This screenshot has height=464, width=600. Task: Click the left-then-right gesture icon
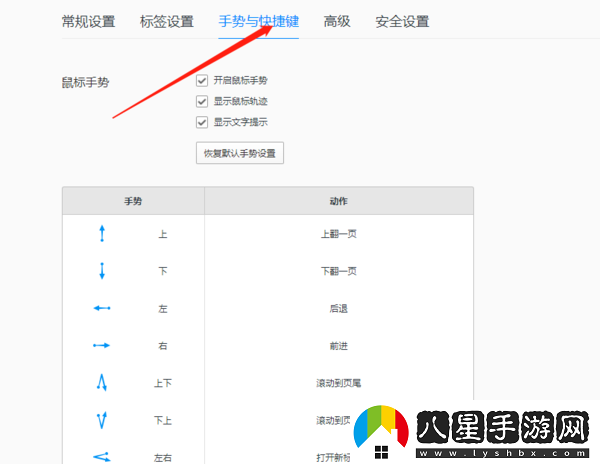coord(102,457)
